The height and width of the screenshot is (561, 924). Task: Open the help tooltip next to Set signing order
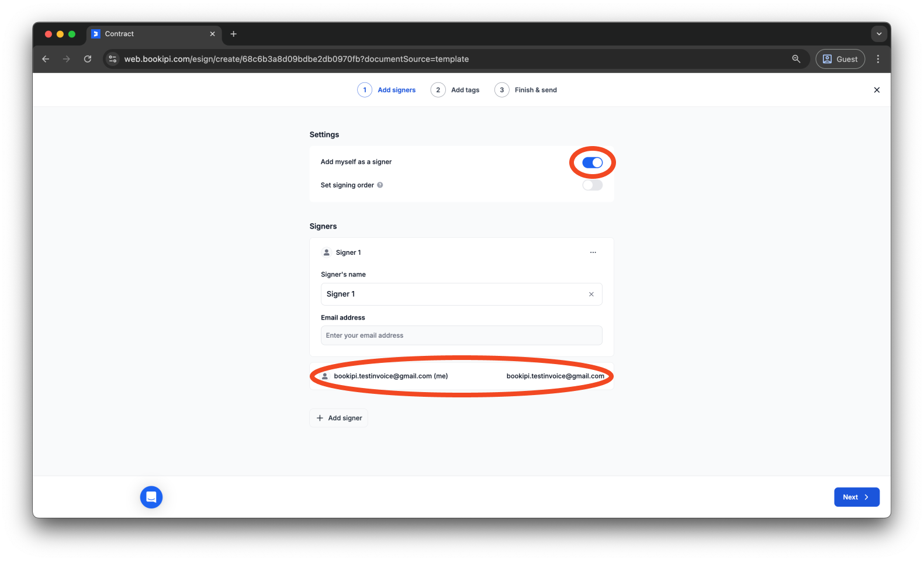click(380, 185)
